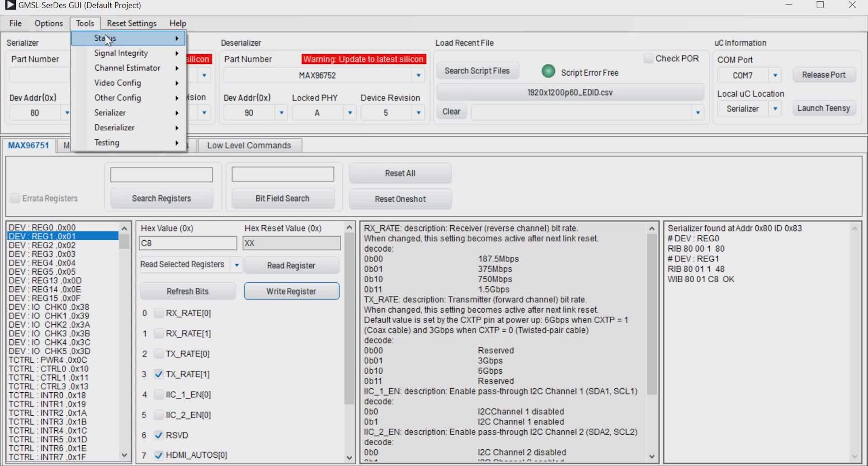Open the Reset Settings menu

(x=132, y=23)
